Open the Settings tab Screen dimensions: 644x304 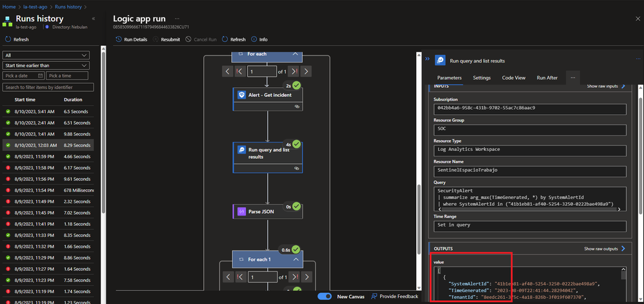click(x=481, y=77)
